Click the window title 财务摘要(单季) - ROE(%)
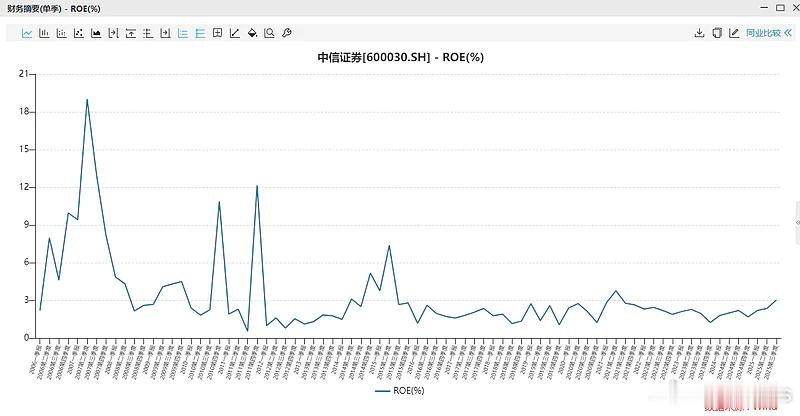This screenshot has height=416, width=800. (54, 9)
